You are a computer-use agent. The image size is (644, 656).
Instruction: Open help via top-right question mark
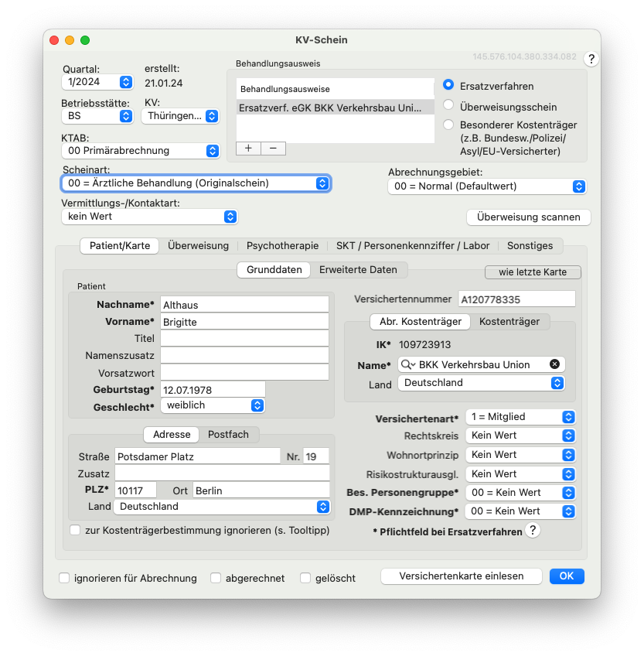591,59
